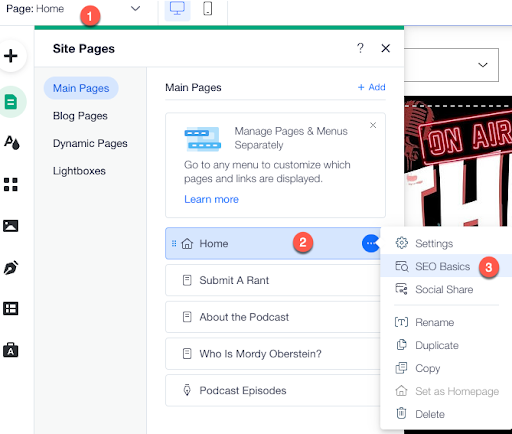Open the Pages & Menu sidebar icon
The height and width of the screenshot is (434, 512).
11,102
